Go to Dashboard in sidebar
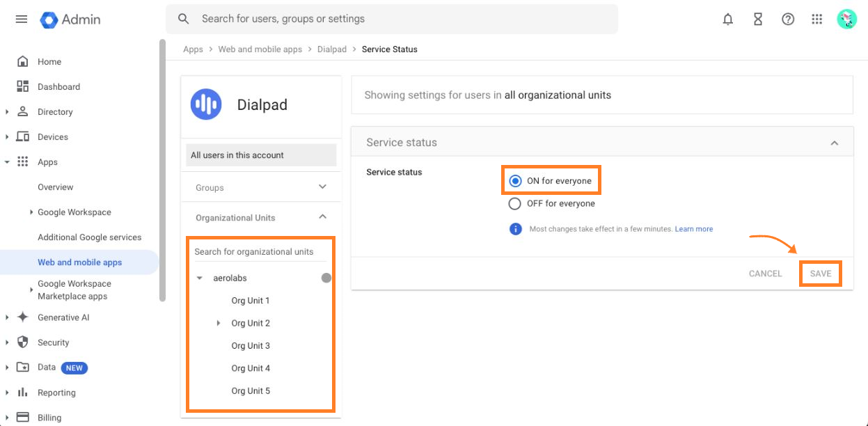The width and height of the screenshot is (868, 426). 59,87
